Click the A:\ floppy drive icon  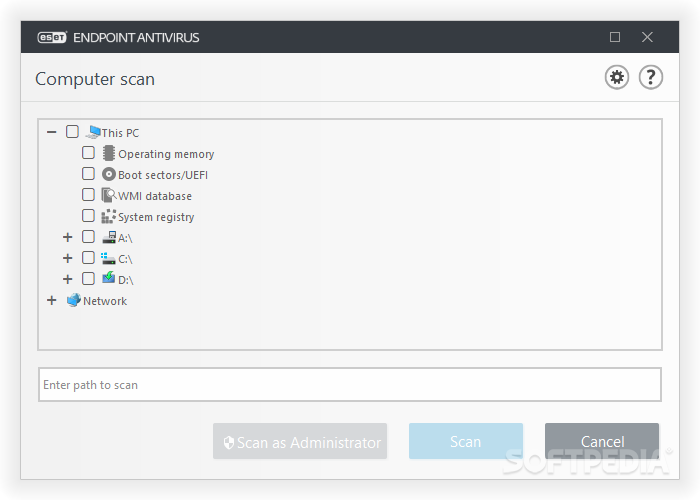click(109, 237)
